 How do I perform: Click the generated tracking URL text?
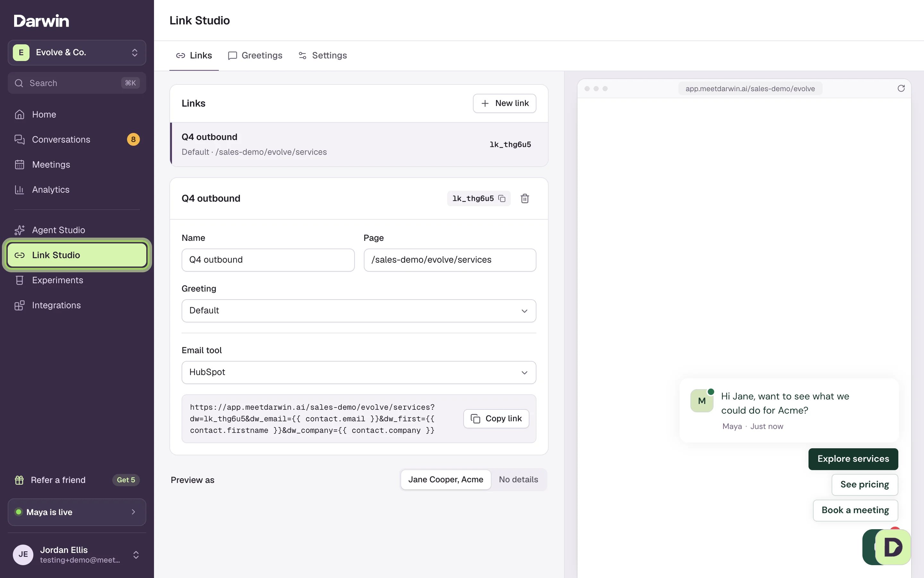(312, 419)
